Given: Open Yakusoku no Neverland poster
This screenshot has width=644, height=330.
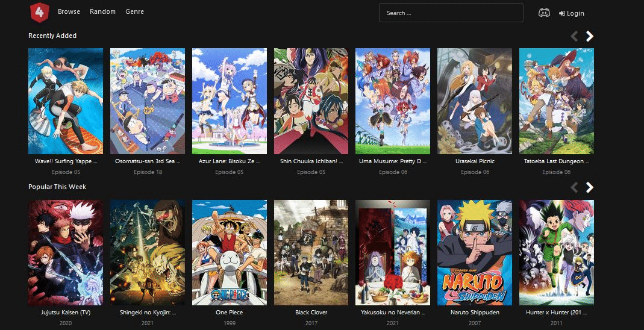Looking at the screenshot, I should [393, 252].
